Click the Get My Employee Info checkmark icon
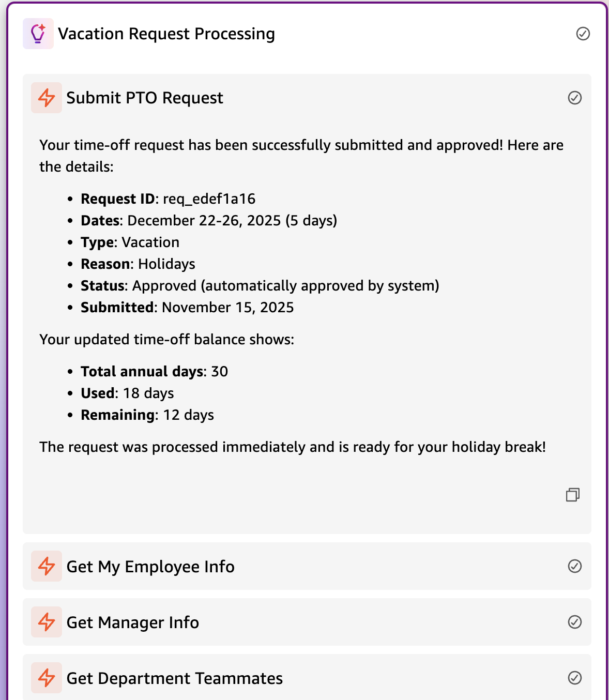Image resolution: width=609 pixels, height=700 pixels. (574, 566)
